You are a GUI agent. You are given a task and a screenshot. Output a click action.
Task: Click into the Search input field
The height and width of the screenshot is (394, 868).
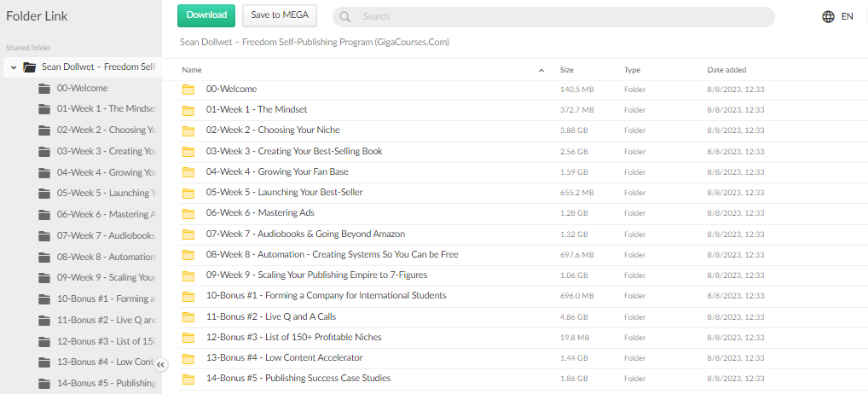click(563, 17)
